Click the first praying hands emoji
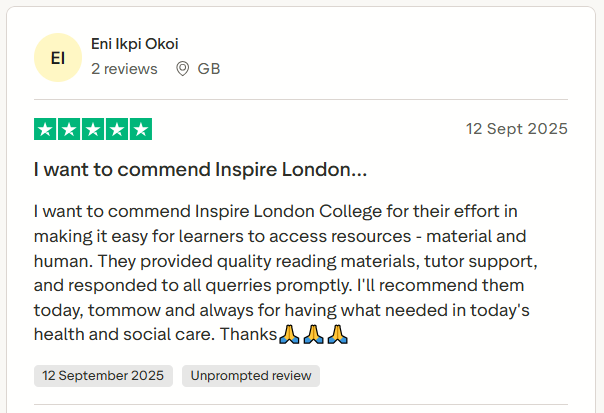 click(x=288, y=333)
